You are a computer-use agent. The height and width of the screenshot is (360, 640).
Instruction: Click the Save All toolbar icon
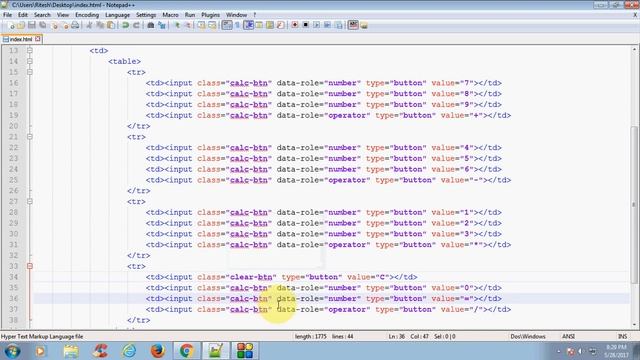coord(42,25)
